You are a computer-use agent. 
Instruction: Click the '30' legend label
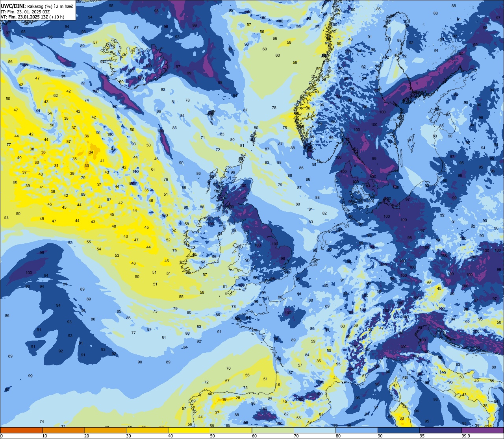click(128, 436)
